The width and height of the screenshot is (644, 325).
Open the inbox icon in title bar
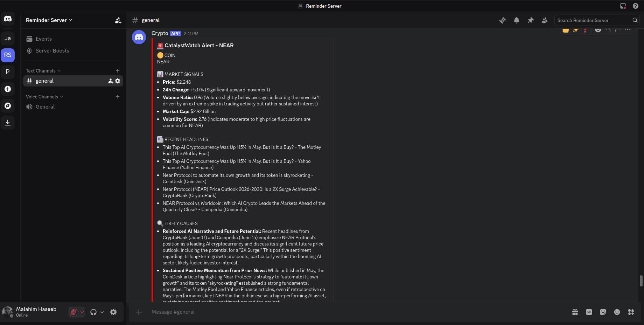click(x=623, y=6)
